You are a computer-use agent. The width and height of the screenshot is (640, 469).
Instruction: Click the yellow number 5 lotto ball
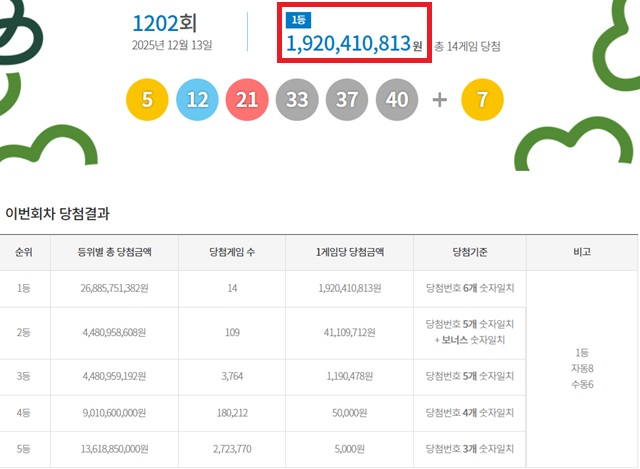tap(147, 100)
